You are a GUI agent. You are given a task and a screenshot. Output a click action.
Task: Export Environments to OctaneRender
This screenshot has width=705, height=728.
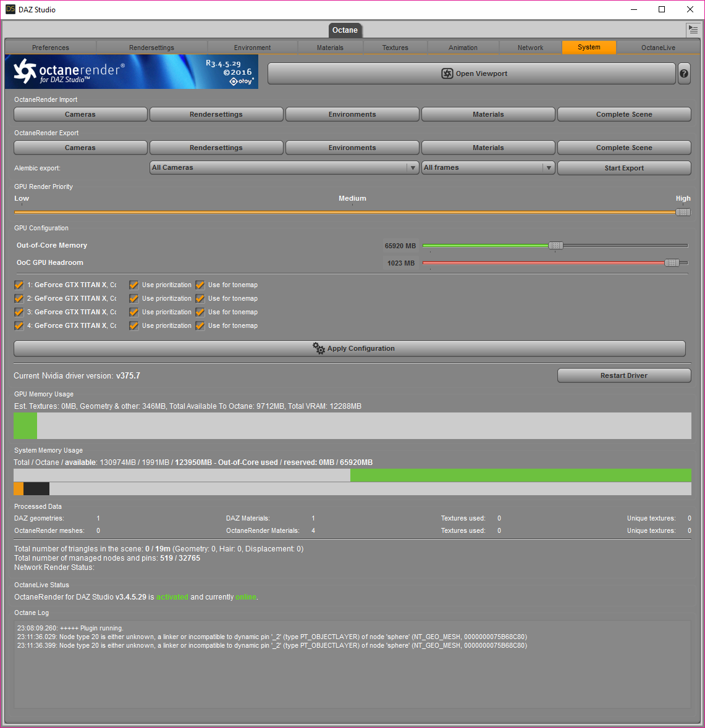352,148
